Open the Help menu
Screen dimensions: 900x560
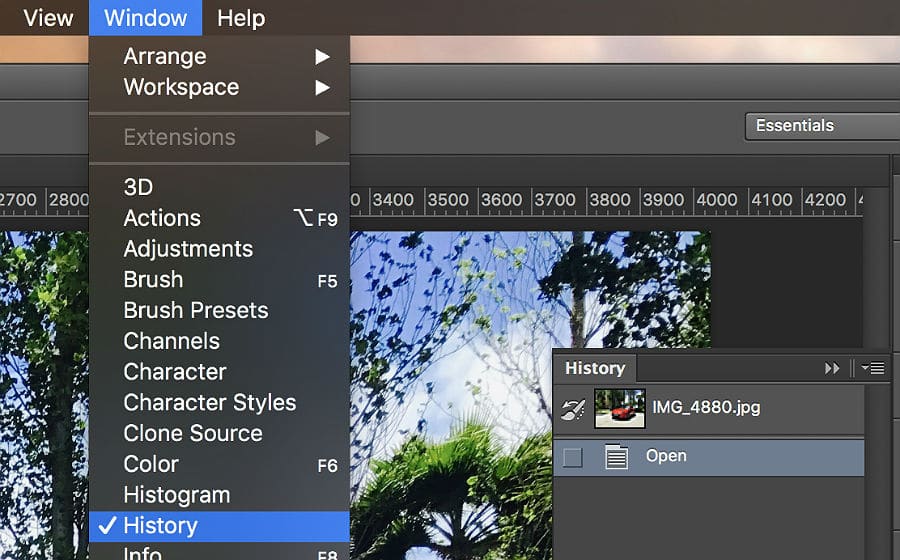[241, 18]
